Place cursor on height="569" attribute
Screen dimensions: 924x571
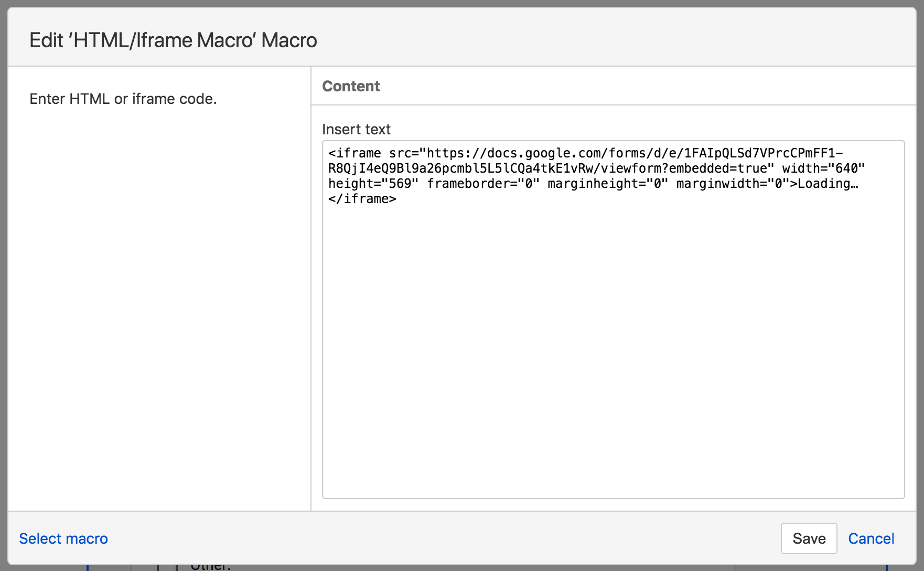coord(373,184)
